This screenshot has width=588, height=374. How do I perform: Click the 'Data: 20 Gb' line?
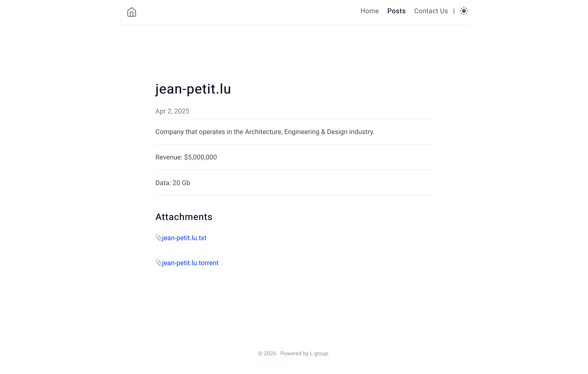(x=173, y=183)
